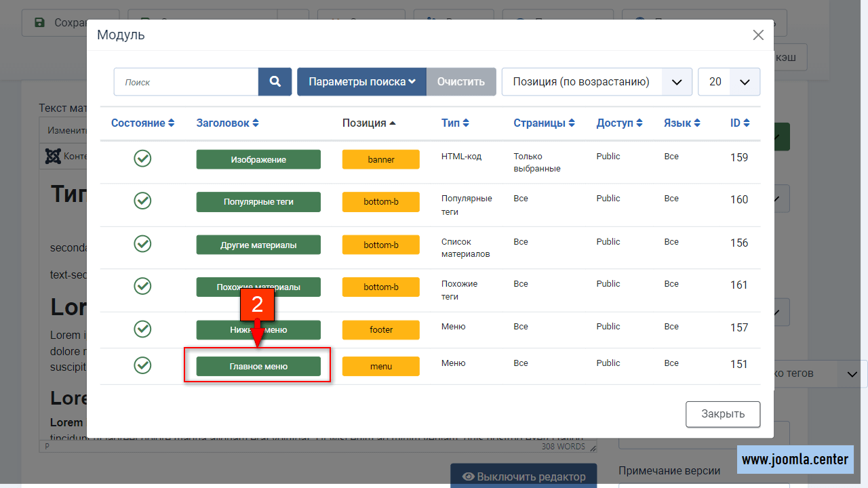868x488 pixels.
Task: Sort modules by Язык column
Action: [x=682, y=123]
